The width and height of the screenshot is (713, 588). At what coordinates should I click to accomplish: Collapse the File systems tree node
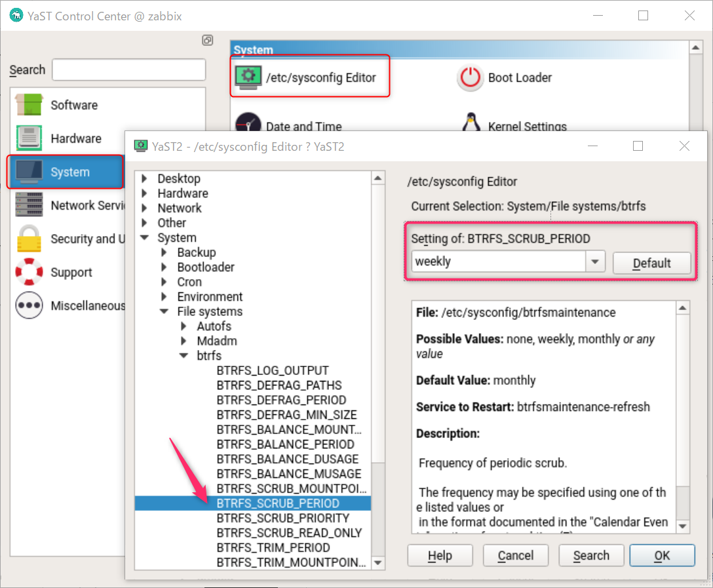(x=164, y=311)
